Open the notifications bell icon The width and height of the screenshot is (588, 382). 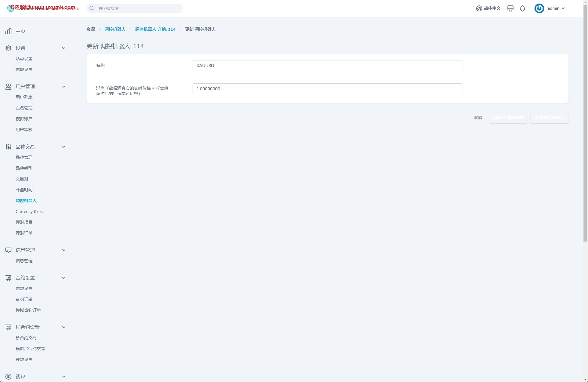point(522,8)
